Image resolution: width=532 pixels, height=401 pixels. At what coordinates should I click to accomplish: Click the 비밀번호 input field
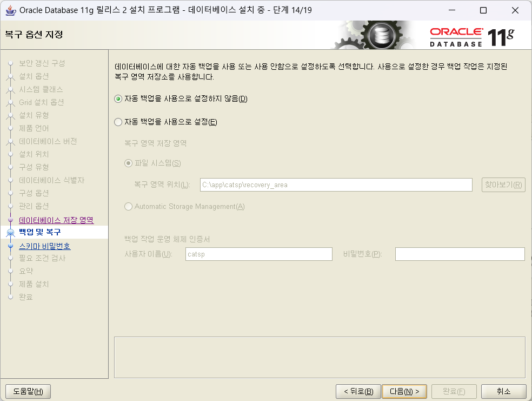pyautogui.click(x=460, y=254)
